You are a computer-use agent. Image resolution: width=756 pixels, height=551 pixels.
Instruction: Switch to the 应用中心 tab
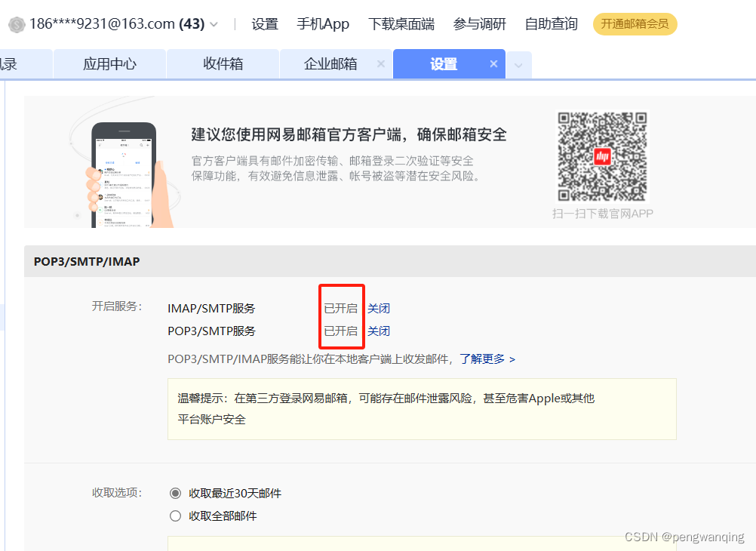[110, 63]
